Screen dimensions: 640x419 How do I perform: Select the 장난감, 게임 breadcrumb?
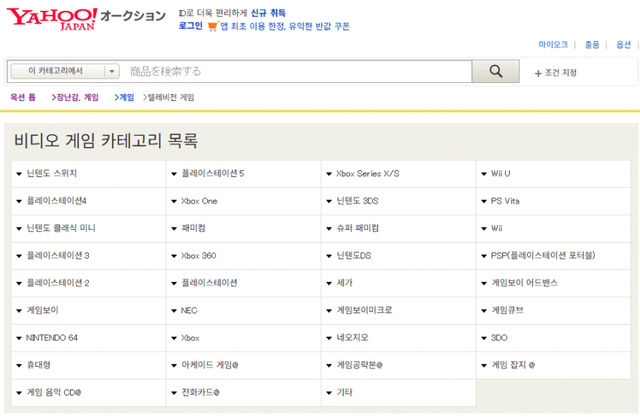tap(78, 98)
